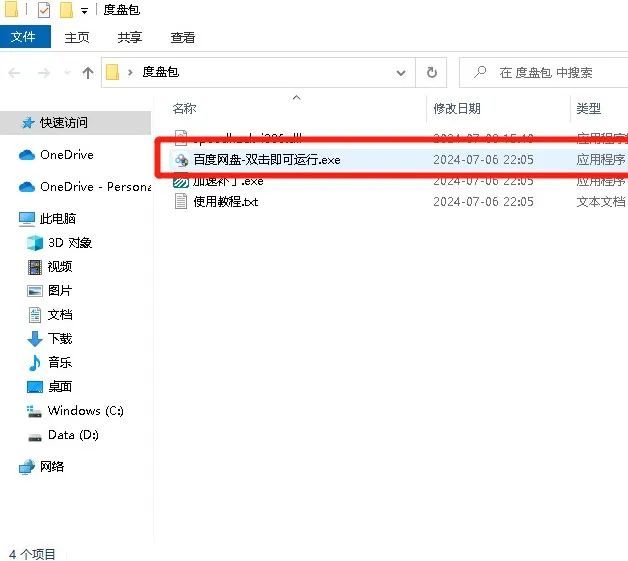
Task: Click the 百度网盘 exe file icon
Action: pyautogui.click(x=181, y=160)
